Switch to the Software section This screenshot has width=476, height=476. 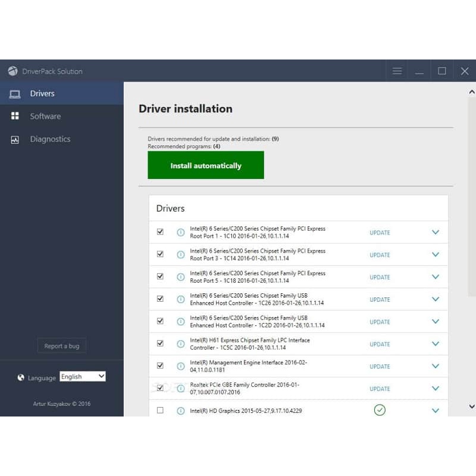45,116
